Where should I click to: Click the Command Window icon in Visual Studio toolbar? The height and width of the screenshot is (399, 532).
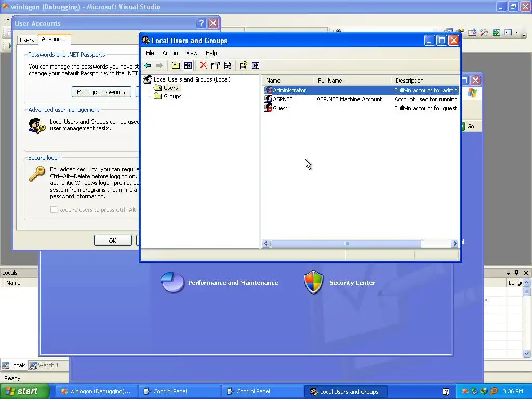pyautogui.click(x=508, y=33)
